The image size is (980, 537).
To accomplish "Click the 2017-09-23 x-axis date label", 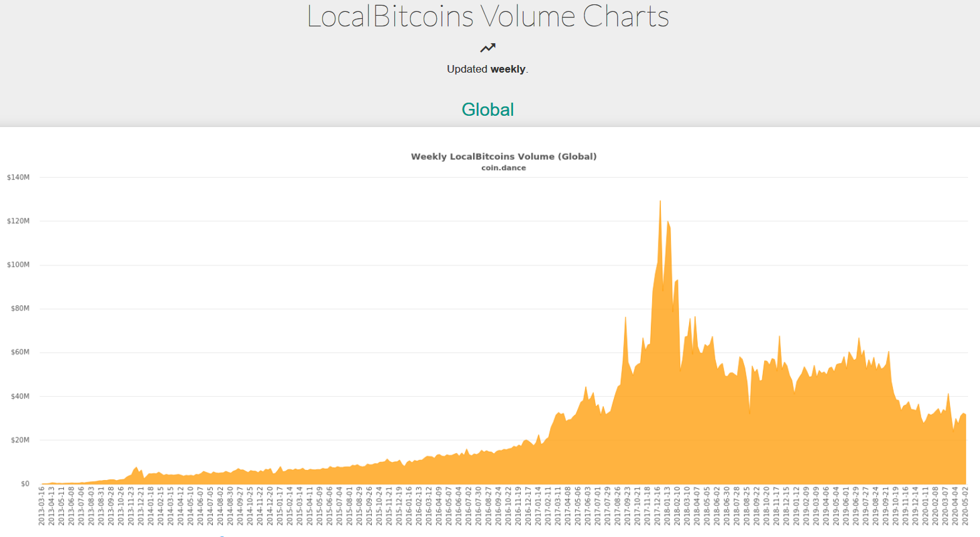I will (x=628, y=506).
